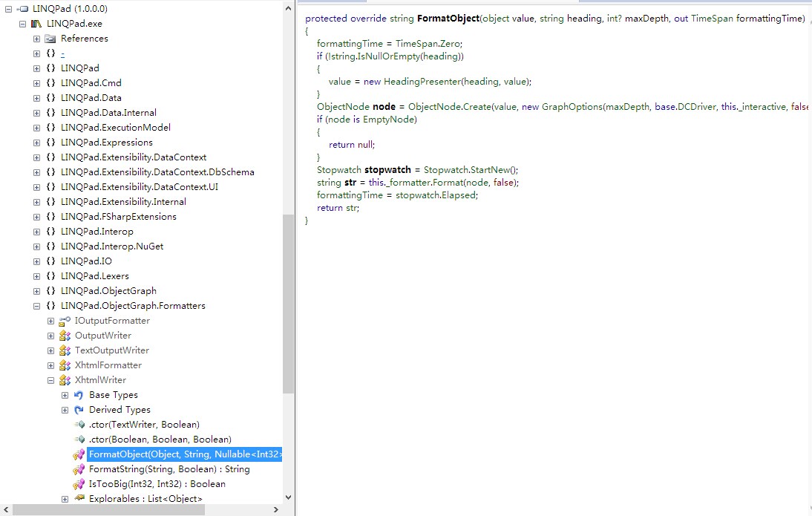Click the tree vertical scrollbar thumb
Screen dimensions: 812x516
coord(289,304)
